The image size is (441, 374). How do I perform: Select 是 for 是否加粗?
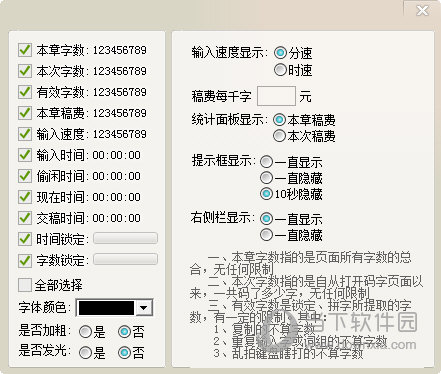tap(85, 332)
